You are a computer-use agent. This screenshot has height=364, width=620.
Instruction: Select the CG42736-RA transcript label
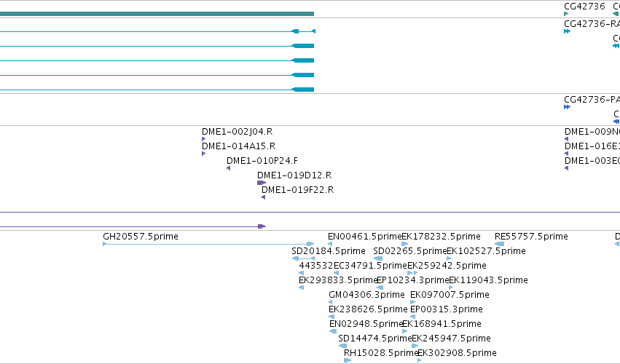592,24
